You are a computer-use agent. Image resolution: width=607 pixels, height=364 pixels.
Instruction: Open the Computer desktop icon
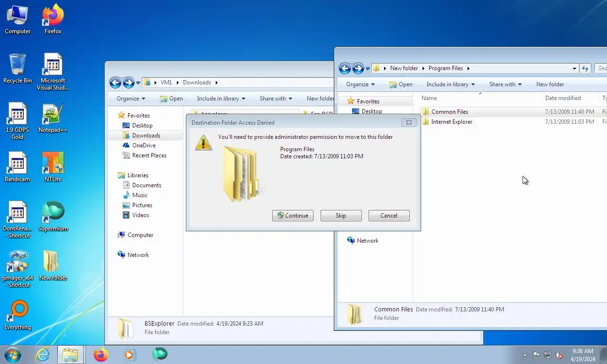pyautogui.click(x=18, y=20)
